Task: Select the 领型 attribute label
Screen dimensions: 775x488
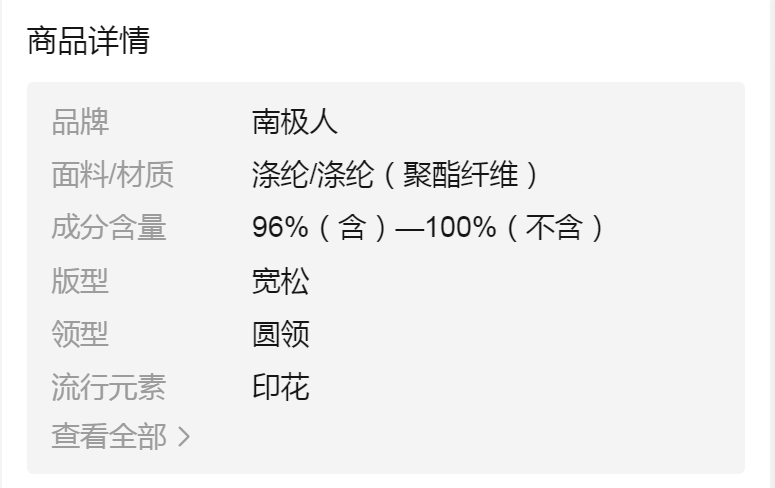Action: point(80,334)
